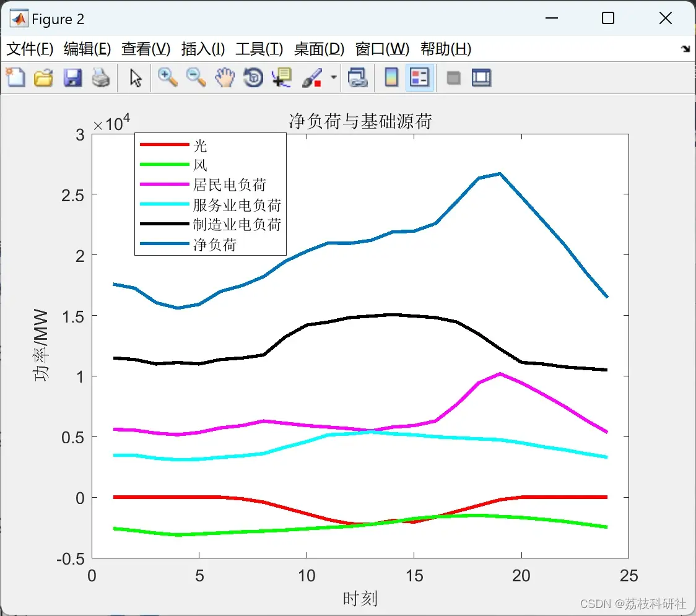The image size is (696, 616).
Task: Open the 工具(T) menu
Action: [259, 48]
